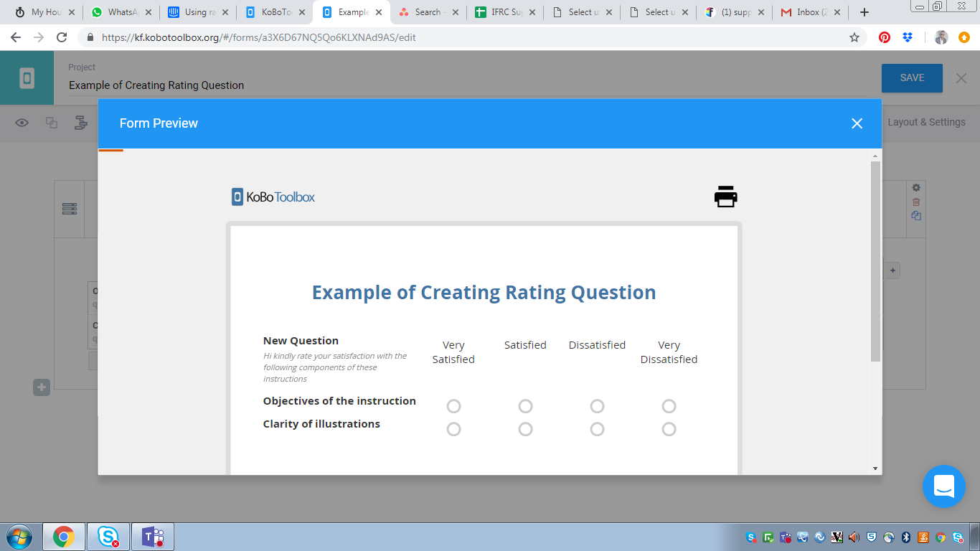
Task: Close the Form Preview dialog
Action: [857, 123]
